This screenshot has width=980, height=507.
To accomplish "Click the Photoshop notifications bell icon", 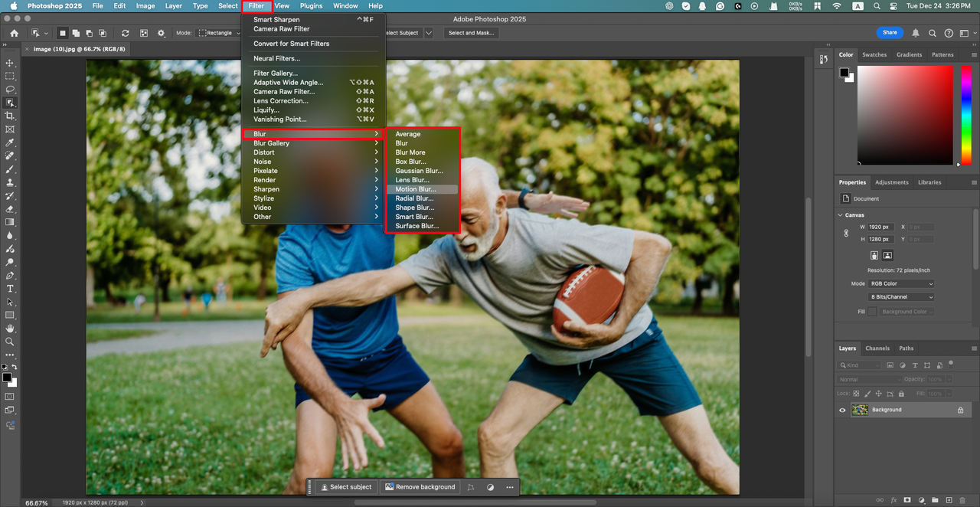I will 916,33.
